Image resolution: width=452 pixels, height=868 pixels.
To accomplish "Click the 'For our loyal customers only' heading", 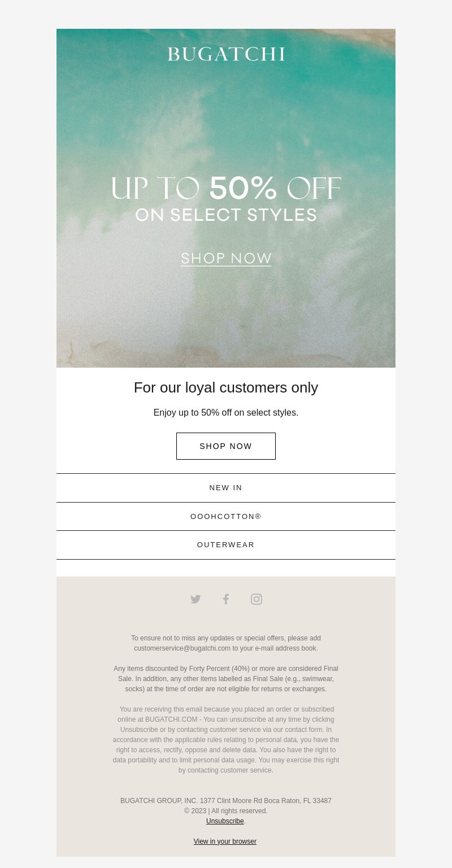I will click(226, 387).
